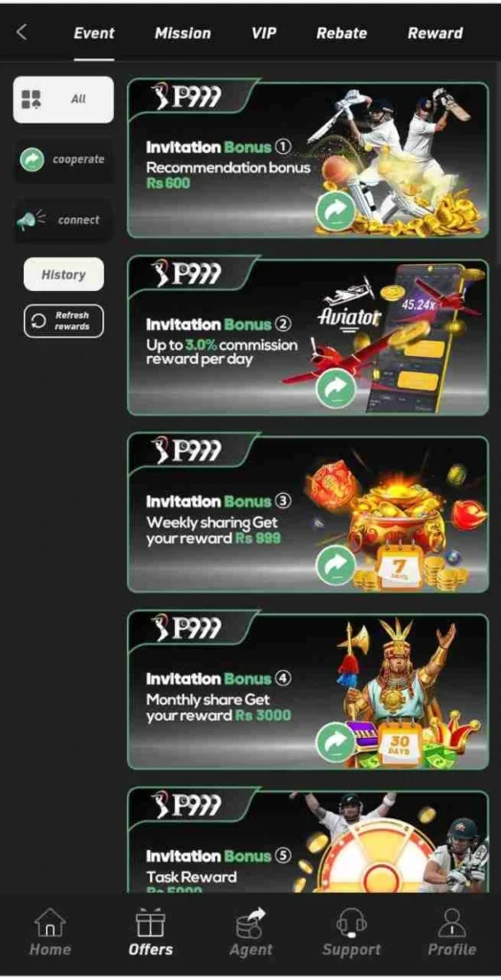Filter events by cooperate category
Image resolution: width=501 pixels, height=980 pixels.
(64, 160)
